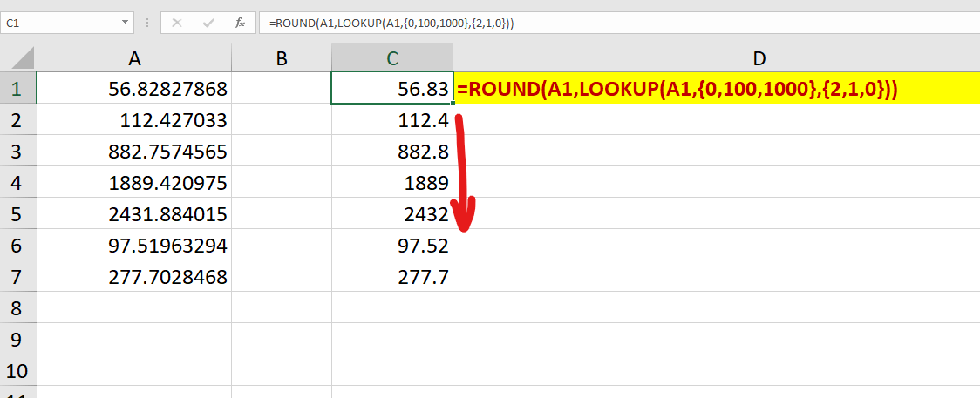Select row 6 header
980x398 pixels.
pos(18,245)
